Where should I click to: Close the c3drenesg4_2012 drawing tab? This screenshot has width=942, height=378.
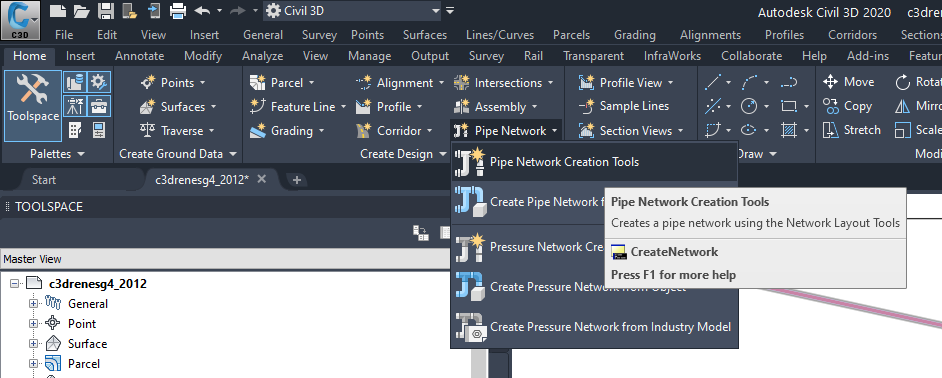click(261, 179)
